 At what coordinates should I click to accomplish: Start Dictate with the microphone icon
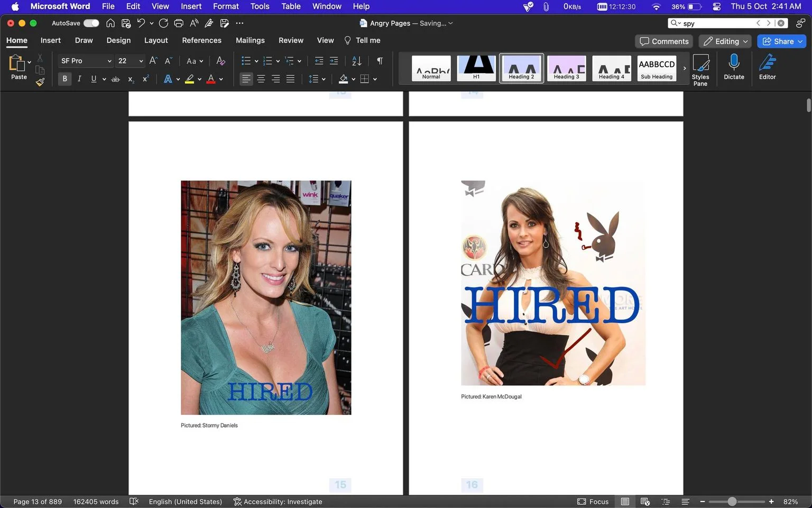pos(734,67)
